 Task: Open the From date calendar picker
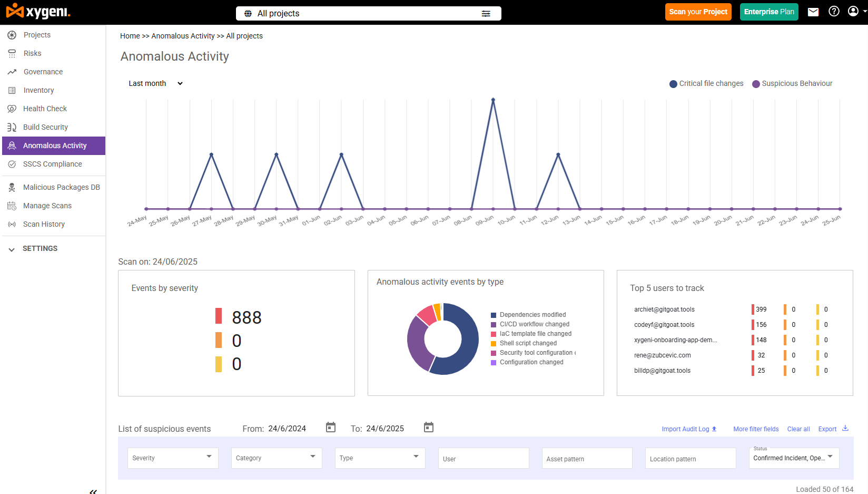330,427
